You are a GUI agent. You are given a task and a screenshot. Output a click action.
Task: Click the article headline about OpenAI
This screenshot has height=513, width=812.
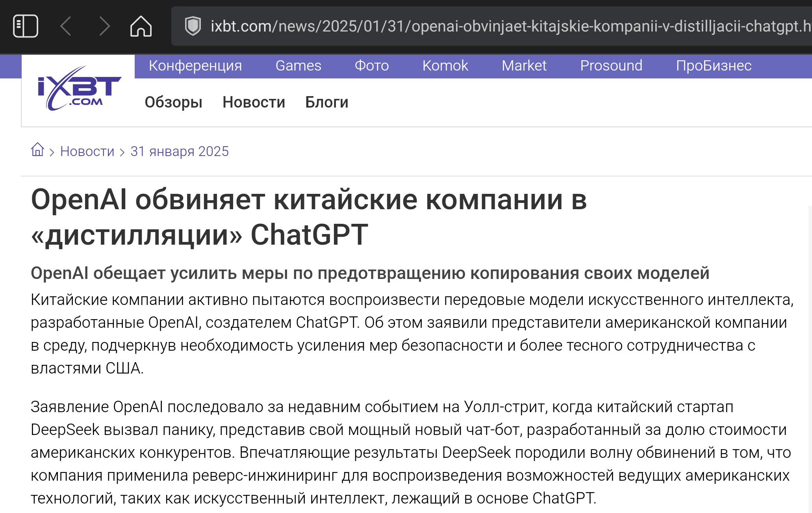[x=309, y=217]
